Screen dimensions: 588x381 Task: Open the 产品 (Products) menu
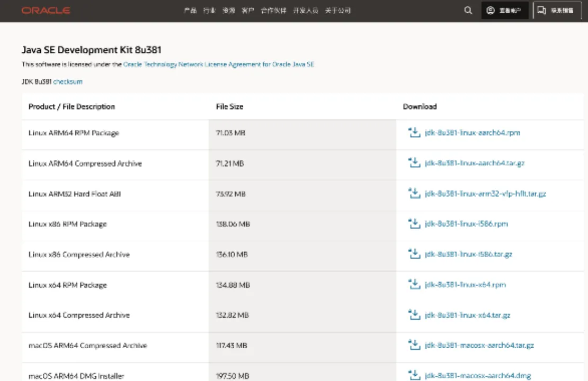[191, 11]
